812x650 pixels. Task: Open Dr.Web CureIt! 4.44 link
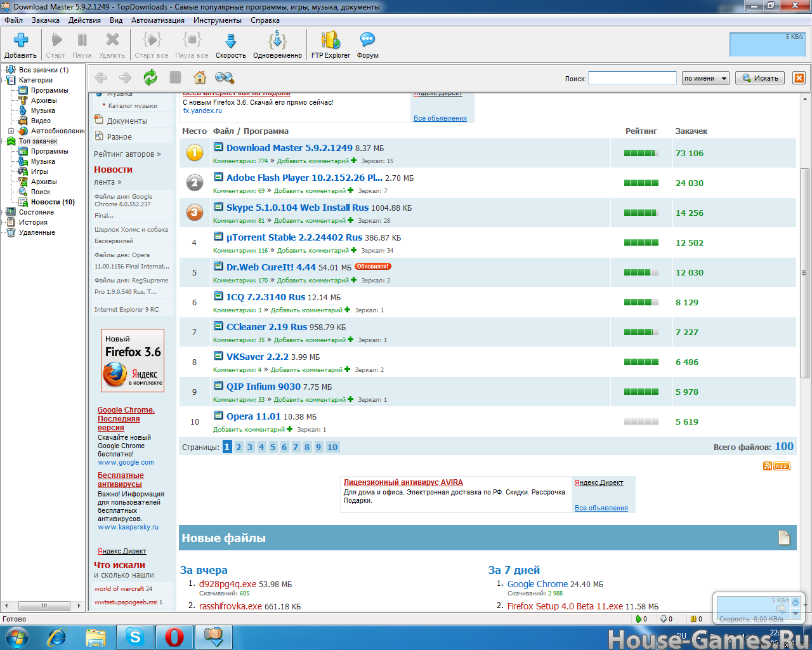point(271,267)
